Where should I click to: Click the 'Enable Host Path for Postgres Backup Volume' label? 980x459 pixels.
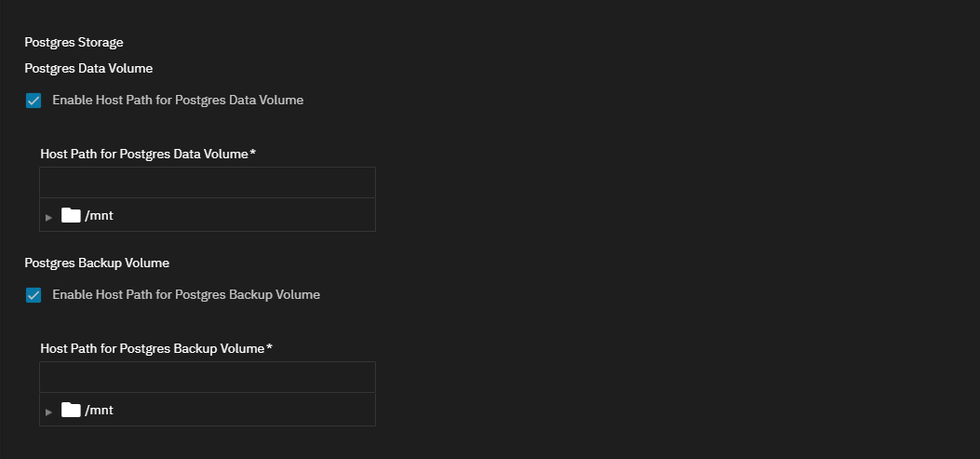(186, 295)
